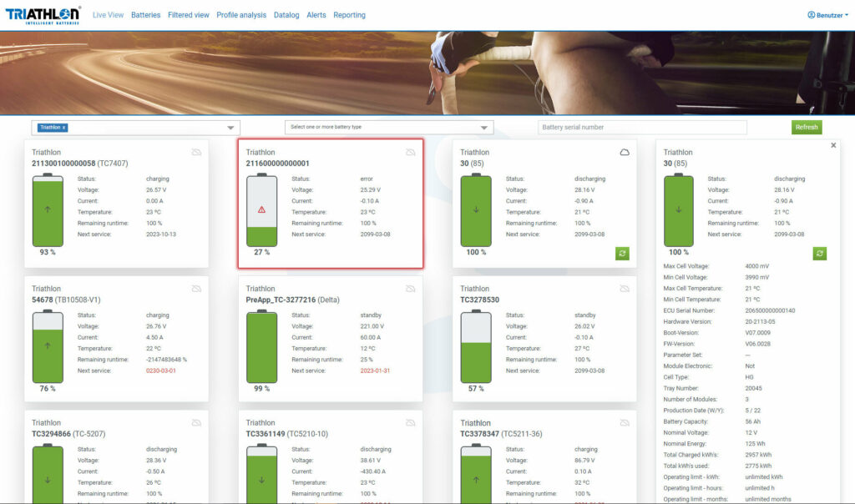The height and width of the screenshot is (504, 855).
Task: Click Battery Capacity value 56 Ah
Action: point(752,421)
